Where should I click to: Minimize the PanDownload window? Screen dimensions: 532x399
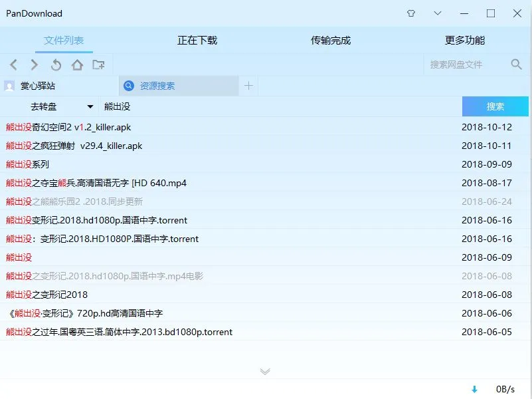pyautogui.click(x=464, y=13)
